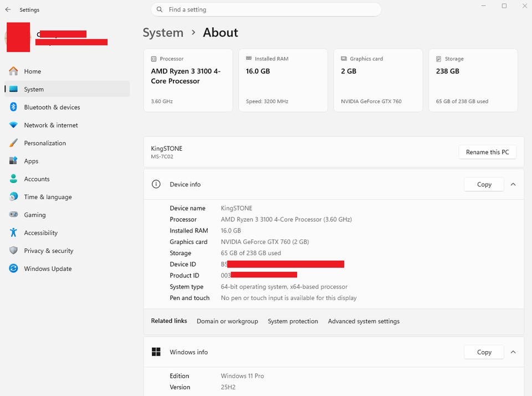Click the Bluetooth icon in sidebar

click(x=13, y=107)
